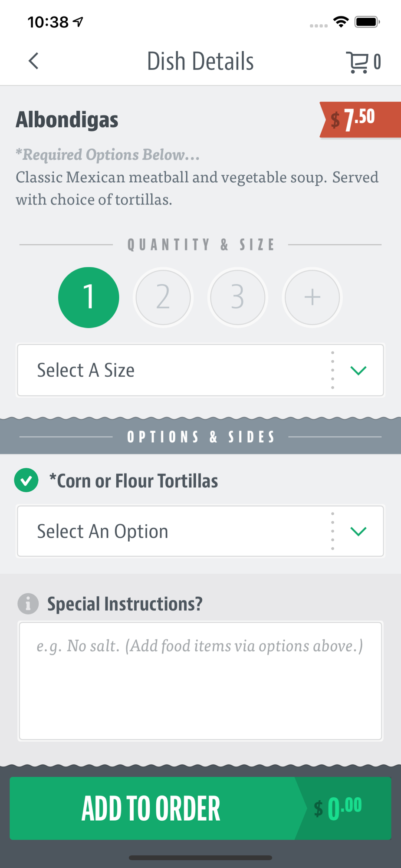Open the Select An Option dropdown
This screenshot has height=868, width=401.
[200, 531]
